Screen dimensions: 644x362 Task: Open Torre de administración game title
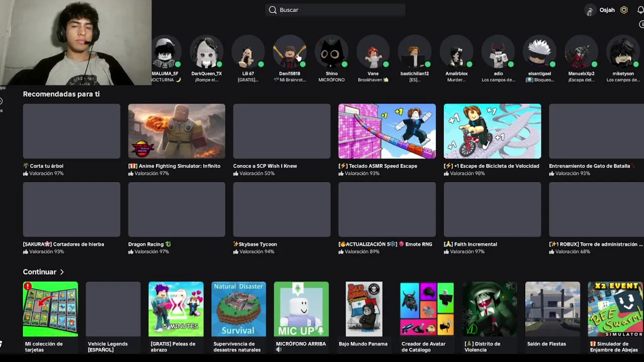coord(596,244)
